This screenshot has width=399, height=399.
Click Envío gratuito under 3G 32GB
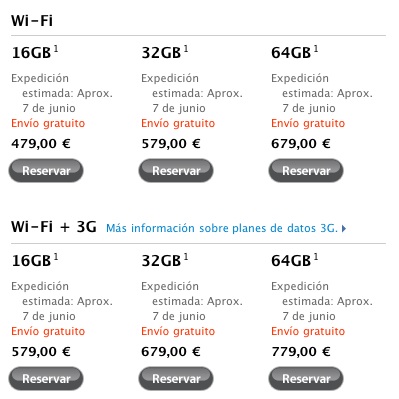pos(178,331)
